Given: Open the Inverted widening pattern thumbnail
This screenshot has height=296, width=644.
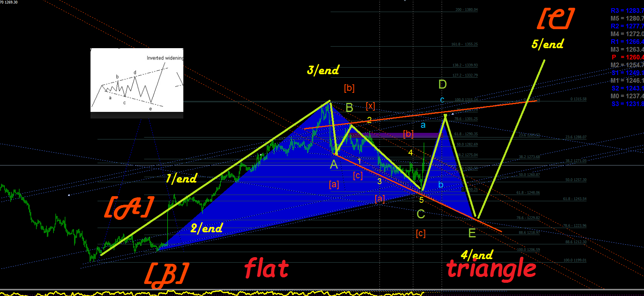Looking at the screenshot, I should (x=137, y=80).
